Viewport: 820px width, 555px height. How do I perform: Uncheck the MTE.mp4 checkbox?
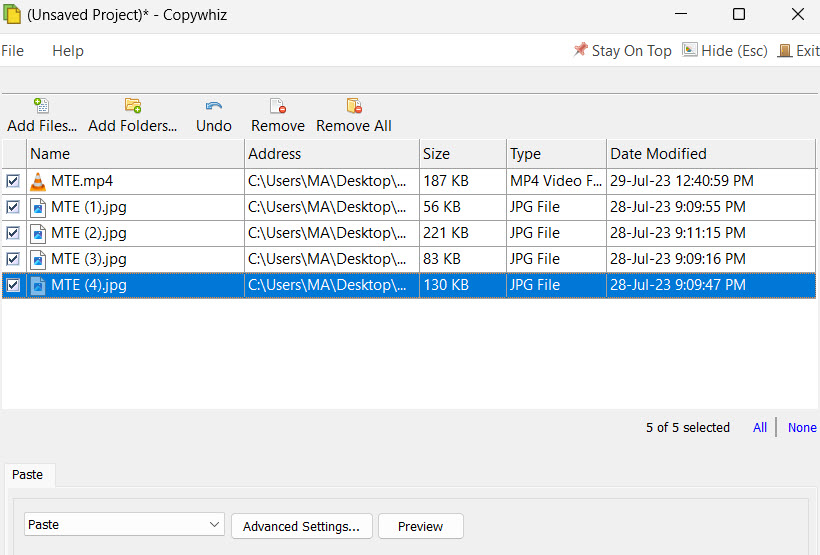(13, 181)
